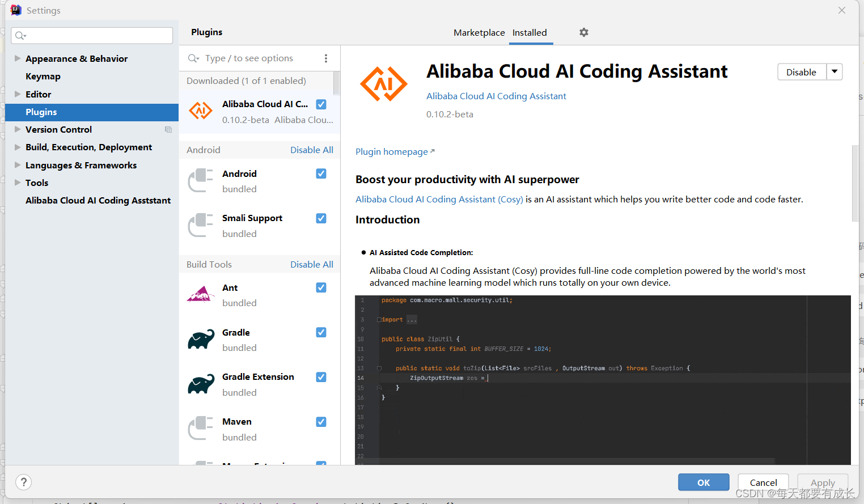
Task: Uncheck the Gradle Extension plugin
Action: pos(321,377)
